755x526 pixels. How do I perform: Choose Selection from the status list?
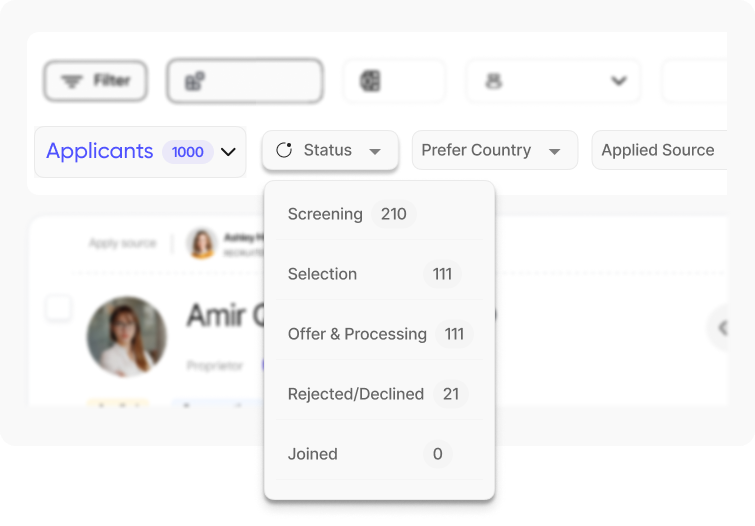point(379,274)
